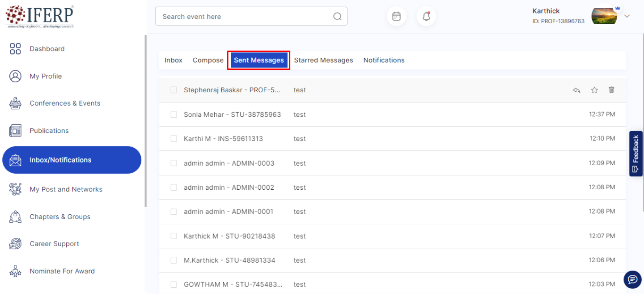Viewport: 644px width, 294px height.
Task: Open the Feedback side button
Action: pos(636,153)
